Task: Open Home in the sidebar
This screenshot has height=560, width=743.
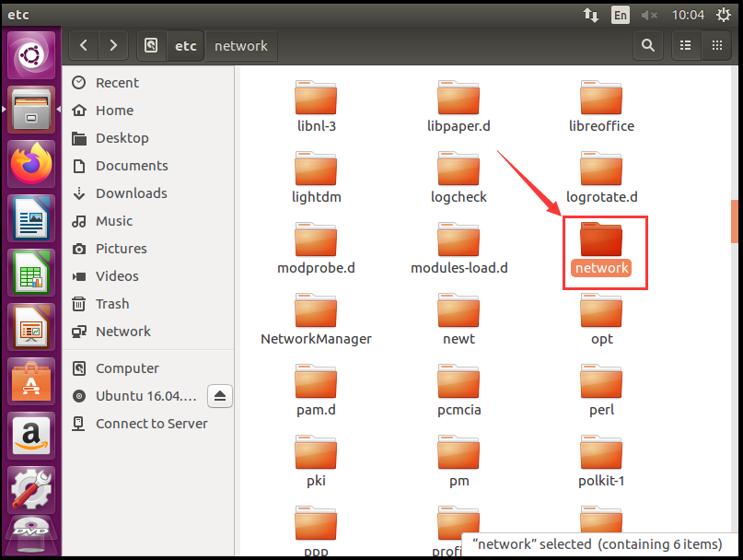Action: [x=148, y=111]
